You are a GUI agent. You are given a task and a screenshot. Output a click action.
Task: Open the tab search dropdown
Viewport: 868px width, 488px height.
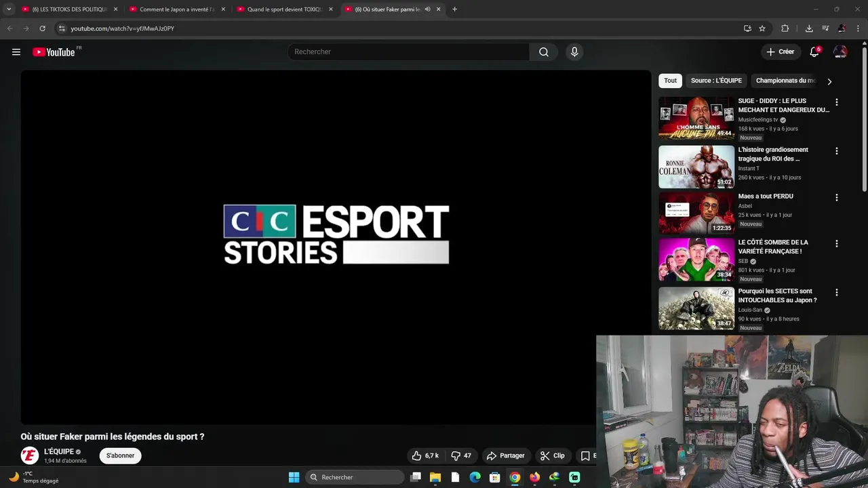(x=9, y=9)
